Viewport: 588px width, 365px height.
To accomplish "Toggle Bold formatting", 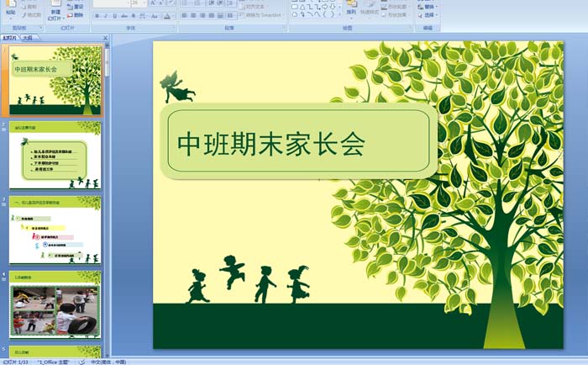I will (97, 16).
